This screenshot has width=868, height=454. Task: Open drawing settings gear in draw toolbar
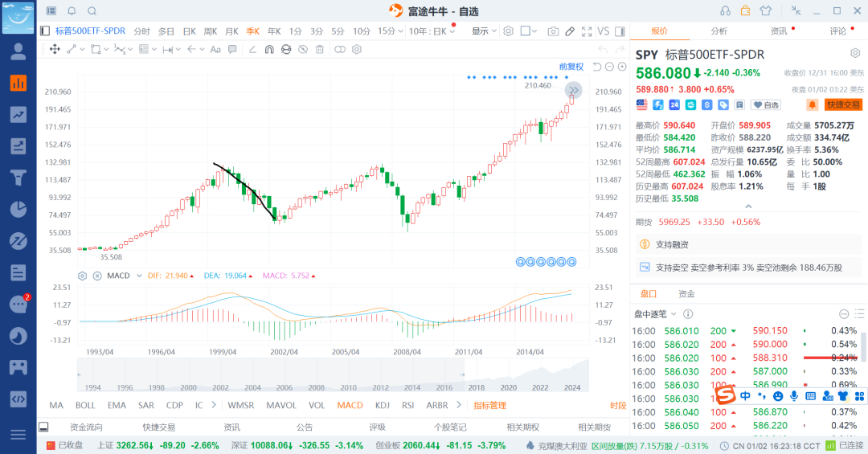(357, 49)
